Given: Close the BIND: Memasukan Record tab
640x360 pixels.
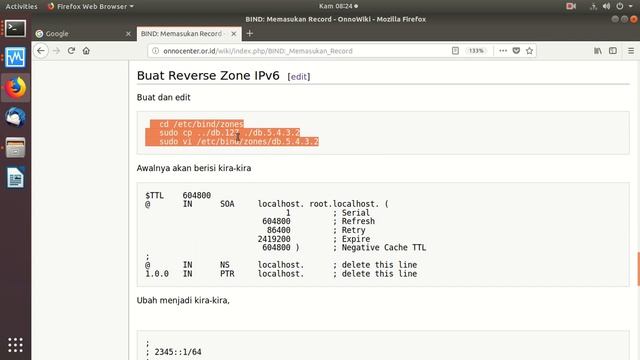Looking at the screenshot, I should (234, 34).
